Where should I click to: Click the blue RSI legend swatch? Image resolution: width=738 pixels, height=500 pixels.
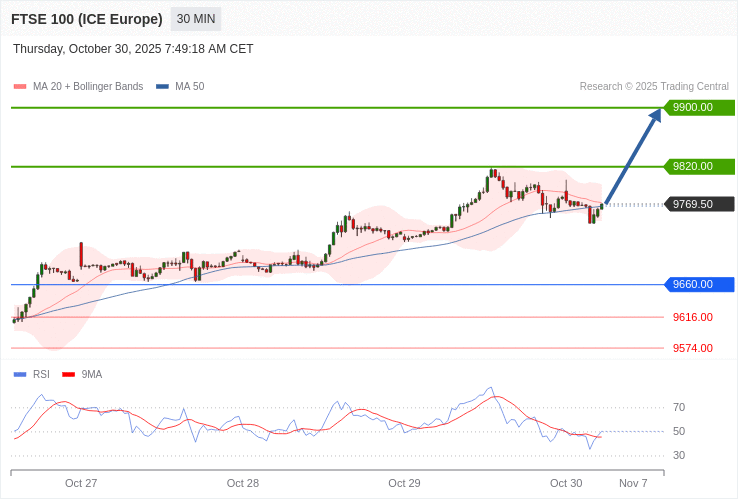click(20, 375)
